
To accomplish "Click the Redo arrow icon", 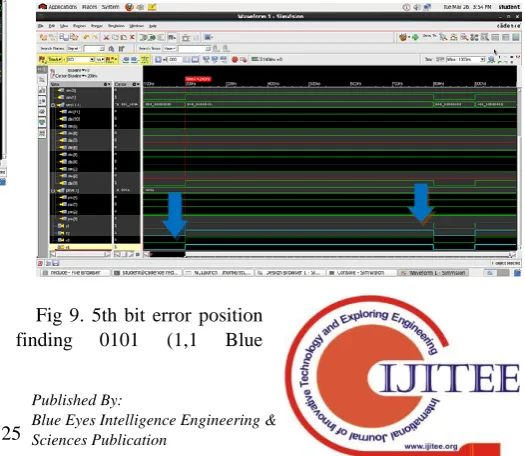I will 95,37.
